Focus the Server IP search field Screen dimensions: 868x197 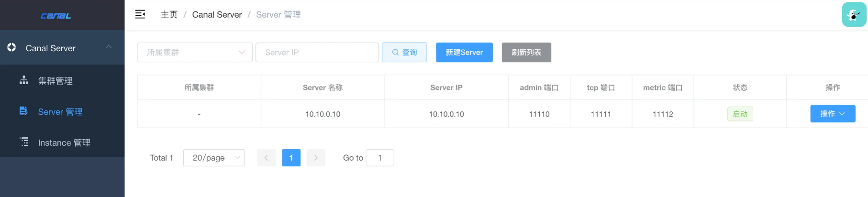(x=317, y=52)
